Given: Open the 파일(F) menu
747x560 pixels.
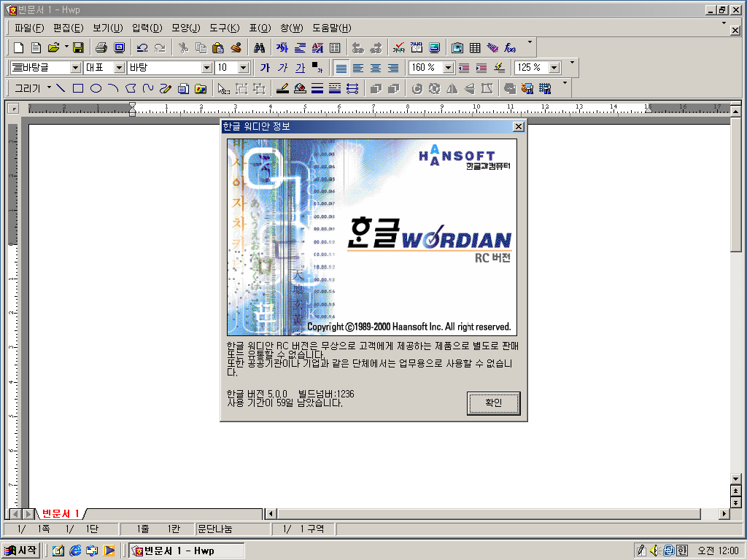Looking at the screenshot, I should [x=29, y=28].
